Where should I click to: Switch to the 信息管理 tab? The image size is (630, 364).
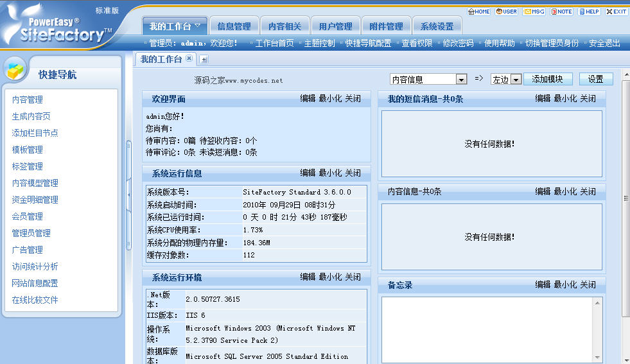coord(234,26)
